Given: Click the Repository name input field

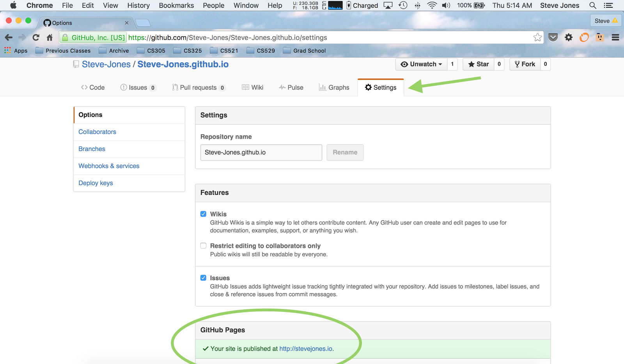Looking at the screenshot, I should click(261, 152).
